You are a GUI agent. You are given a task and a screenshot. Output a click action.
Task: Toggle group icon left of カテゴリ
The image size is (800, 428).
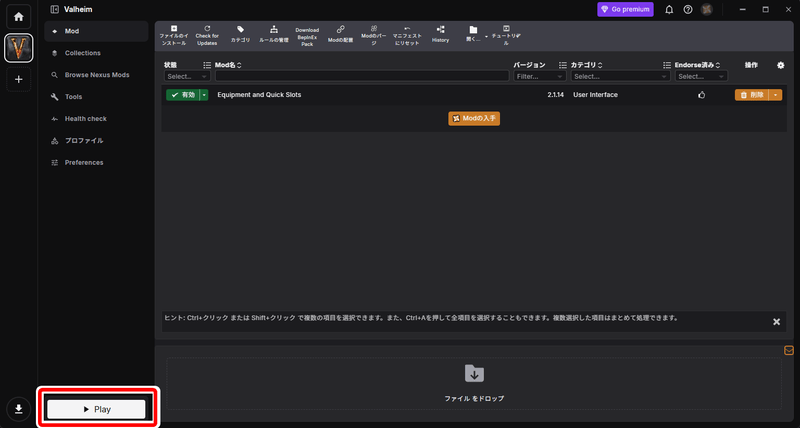(x=562, y=65)
